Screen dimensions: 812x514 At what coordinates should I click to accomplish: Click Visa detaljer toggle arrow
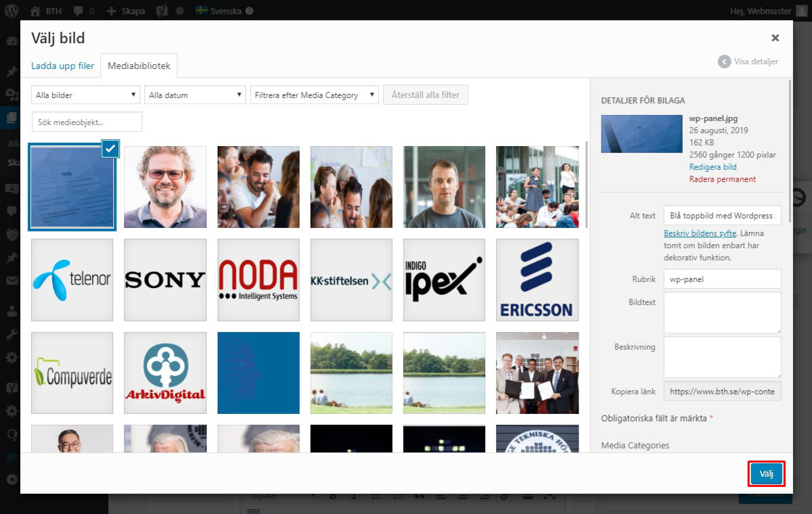pyautogui.click(x=725, y=61)
